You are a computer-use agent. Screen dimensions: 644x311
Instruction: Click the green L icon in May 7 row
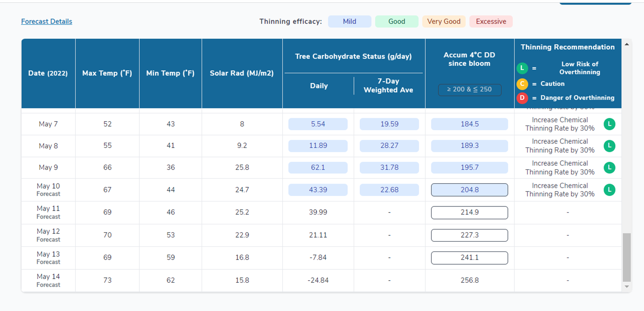point(609,124)
